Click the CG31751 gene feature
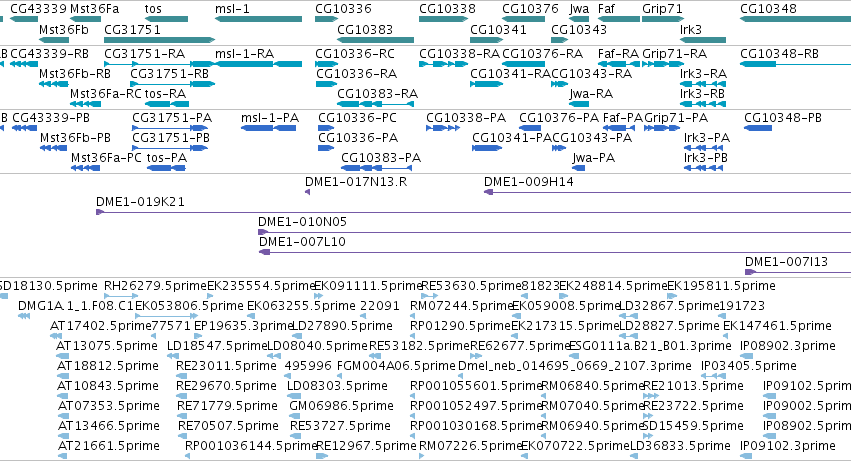This screenshot has height=461, width=851. 160,40
